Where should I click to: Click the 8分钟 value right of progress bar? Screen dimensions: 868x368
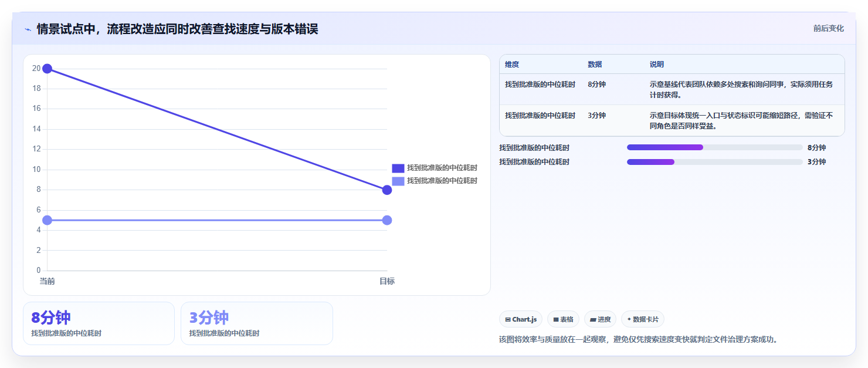coord(816,148)
